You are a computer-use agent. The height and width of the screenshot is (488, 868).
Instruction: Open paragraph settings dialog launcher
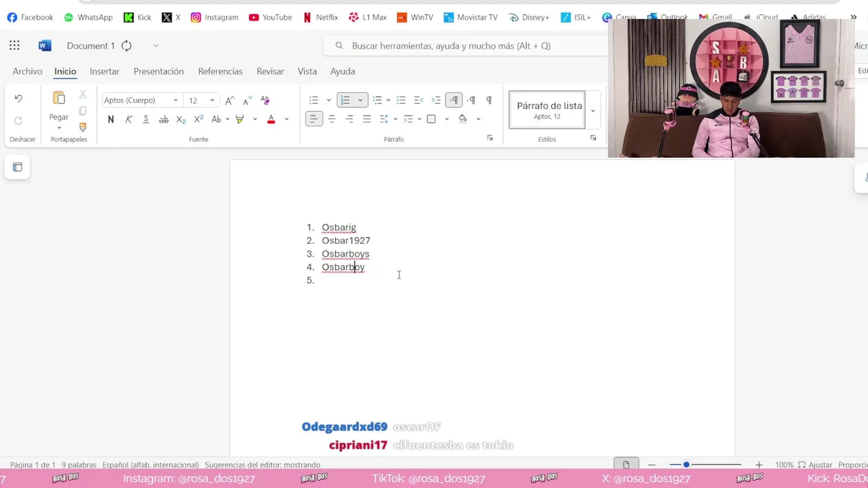click(x=490, y=138)
